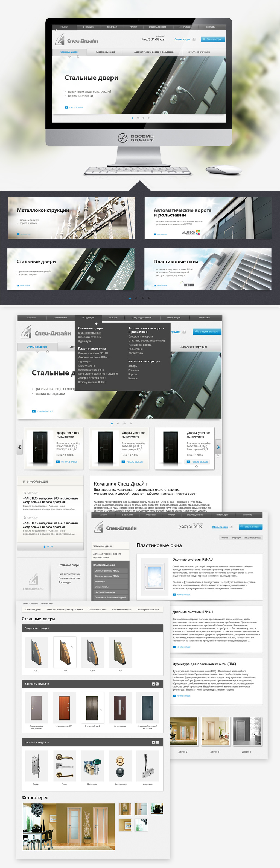Select the last hero slider dot on iMac screen

pyautogui.click(x=148, y=118)
